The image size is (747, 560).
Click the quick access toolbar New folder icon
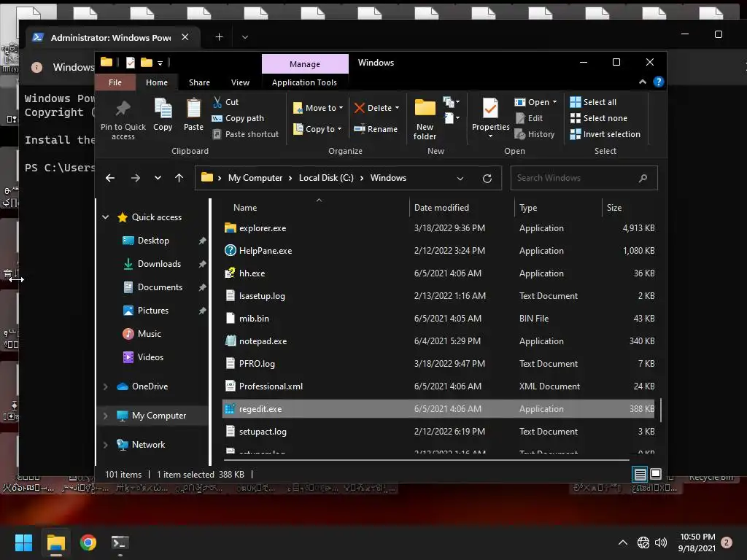coord(147,63)
